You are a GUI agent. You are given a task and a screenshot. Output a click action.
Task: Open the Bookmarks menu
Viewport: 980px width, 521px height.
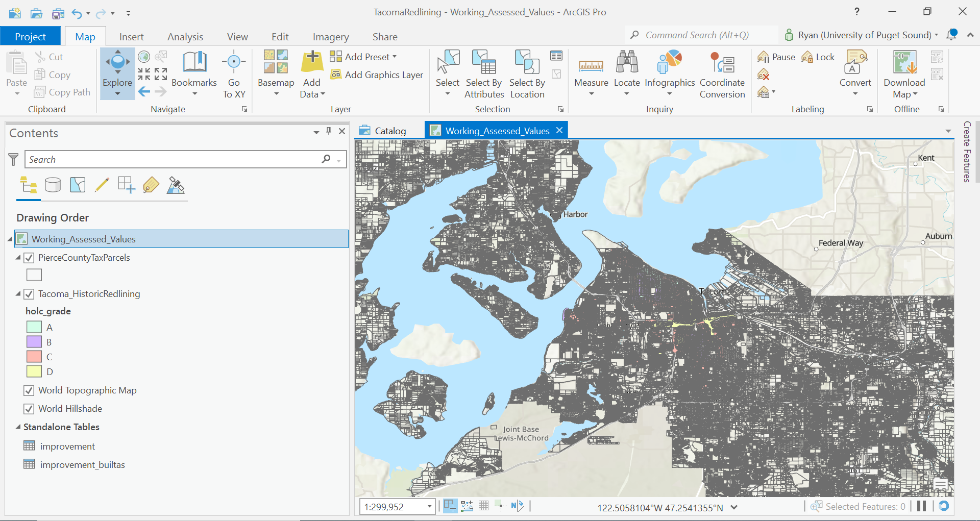tap(194, 73)
